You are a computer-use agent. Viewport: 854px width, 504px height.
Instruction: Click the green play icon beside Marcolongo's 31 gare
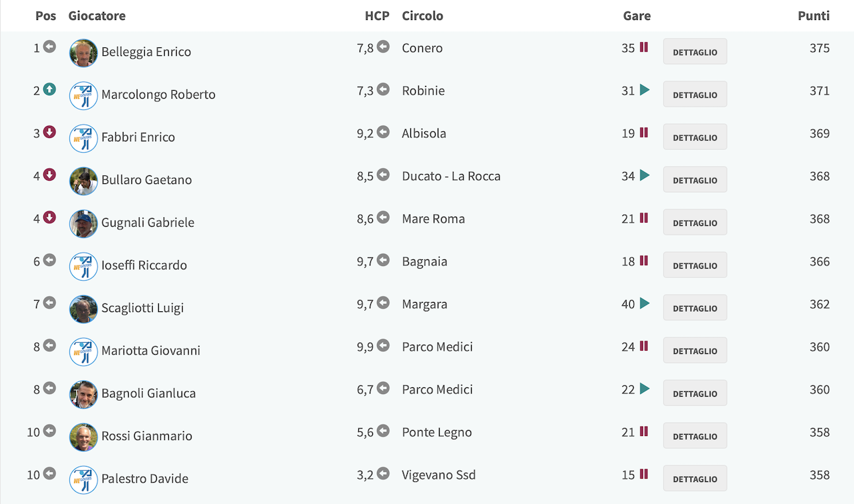tap(645, 90)
